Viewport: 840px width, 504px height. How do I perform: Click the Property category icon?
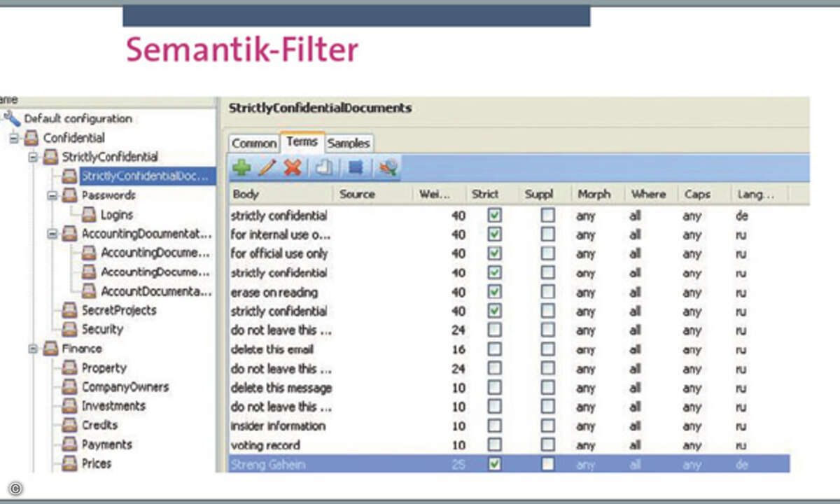tap(70, 367)
